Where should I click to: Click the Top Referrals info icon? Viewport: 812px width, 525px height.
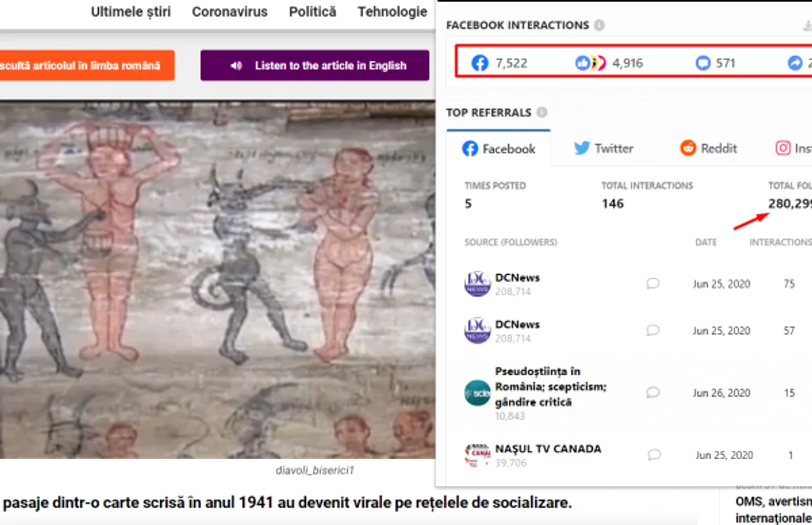point(542,113)
